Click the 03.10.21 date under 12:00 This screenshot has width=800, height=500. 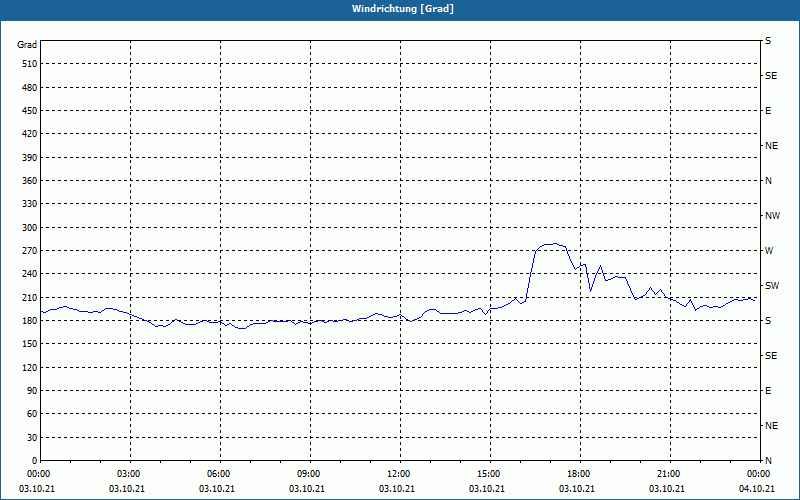click(396, 489)
